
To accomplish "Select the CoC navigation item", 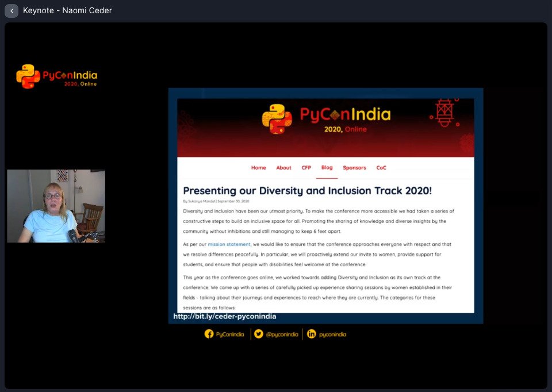I will [x=381, y=168].
